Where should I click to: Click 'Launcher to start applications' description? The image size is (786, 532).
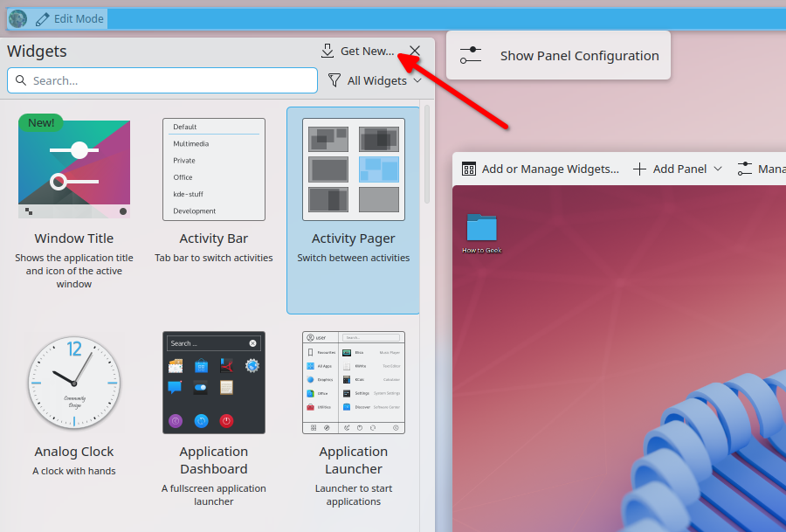354,495
